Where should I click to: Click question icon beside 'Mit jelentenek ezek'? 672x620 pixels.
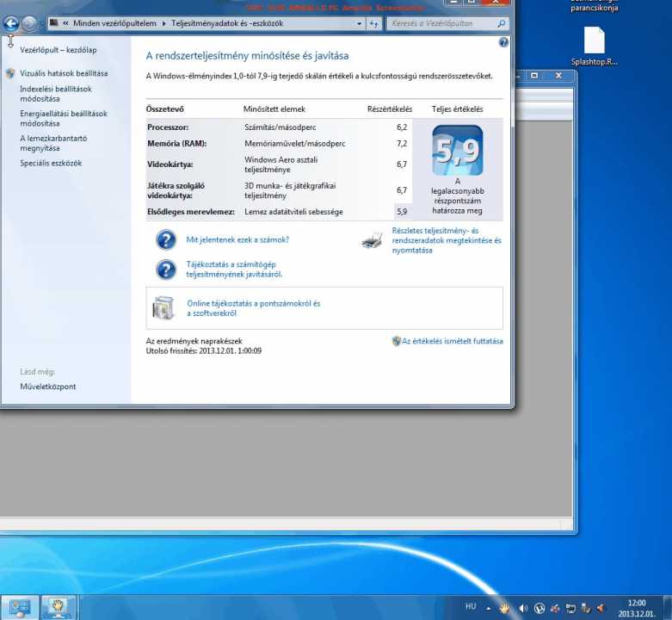coord(166,239)
